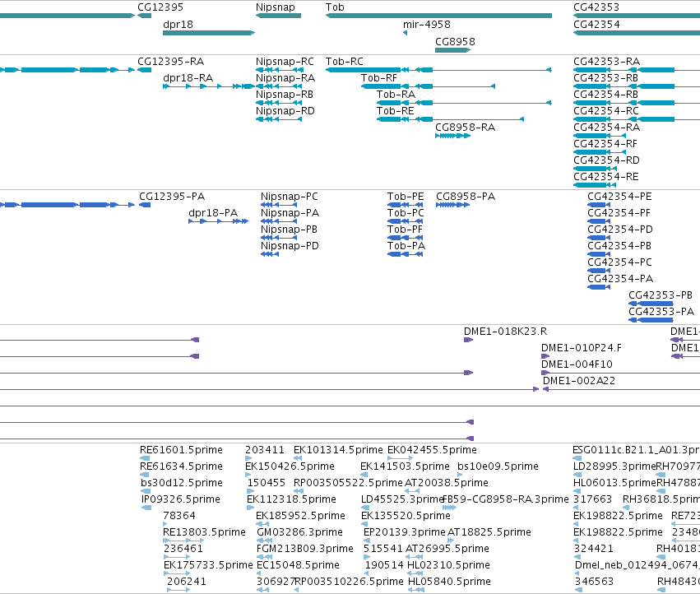Select transcript Nipsnap-RA
This screenshot has height=594, width=700.
point(279,86)
